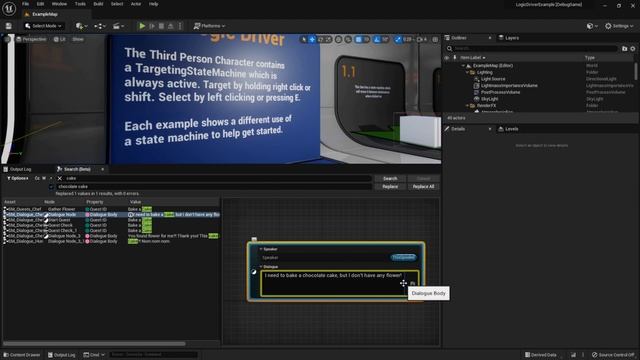Toggle whole word (W) search option
Image resolution: width=640 pixels, height=360 pixels.
pos(44,178)
